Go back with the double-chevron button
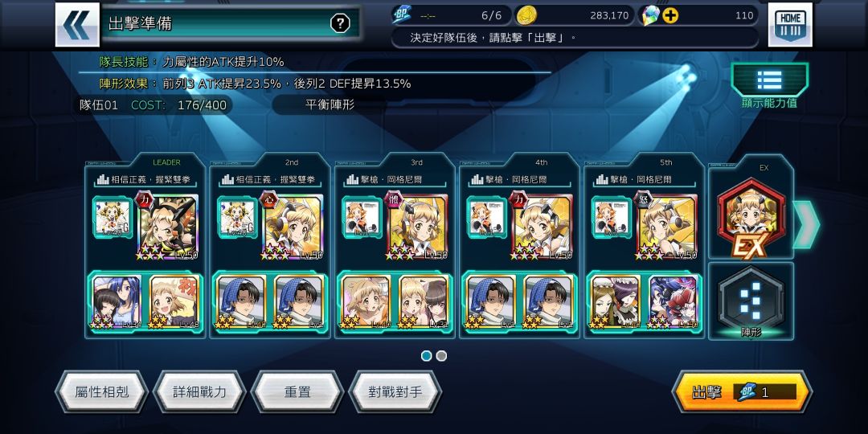The height and width of the screenshot is (434, 868). [x=77, y=25]
